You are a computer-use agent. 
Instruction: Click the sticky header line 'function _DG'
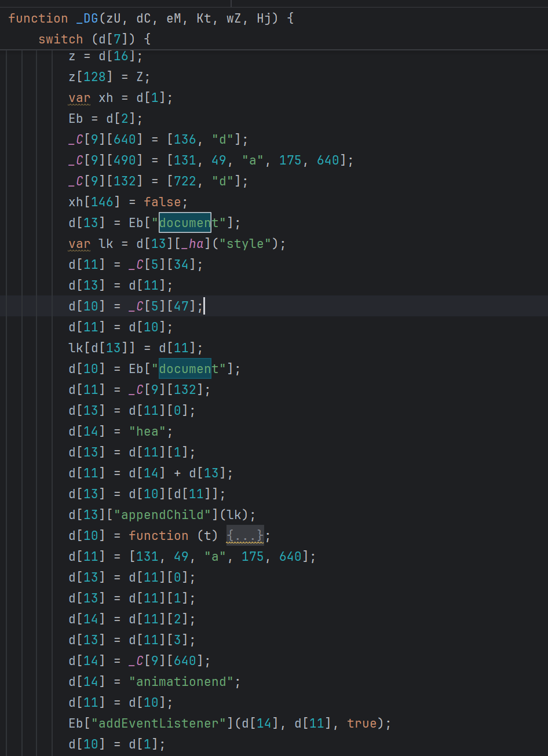click(151, 19)
